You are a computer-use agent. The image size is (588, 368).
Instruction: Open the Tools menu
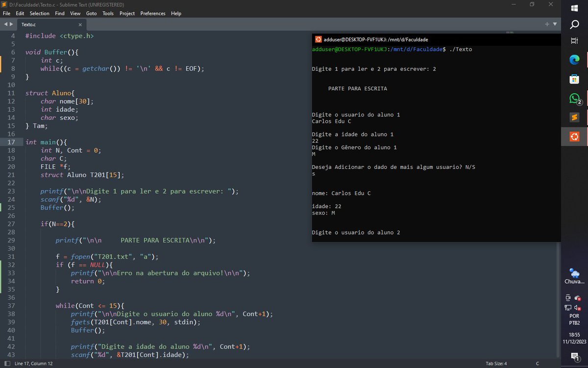pos(108,13)
